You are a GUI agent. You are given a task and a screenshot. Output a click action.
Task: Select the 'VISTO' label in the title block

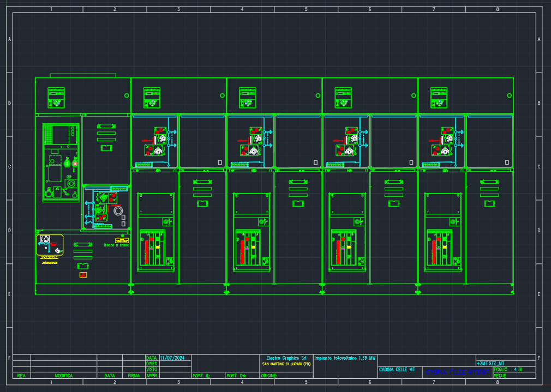(152, 370)
